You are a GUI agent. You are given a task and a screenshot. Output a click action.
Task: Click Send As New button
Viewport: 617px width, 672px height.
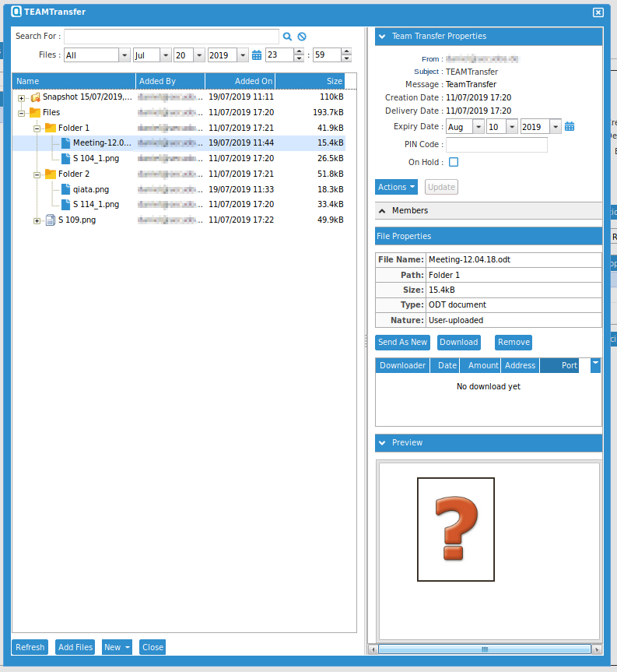point(402,342)
